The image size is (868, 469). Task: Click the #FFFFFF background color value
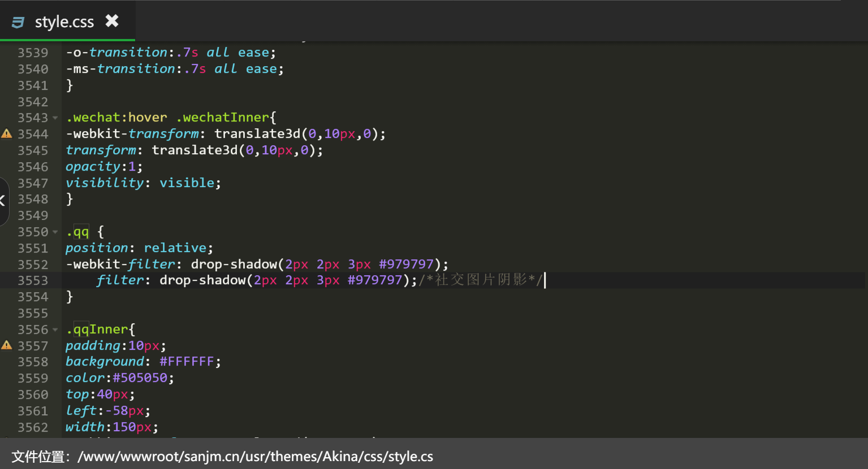pos(187,362)
